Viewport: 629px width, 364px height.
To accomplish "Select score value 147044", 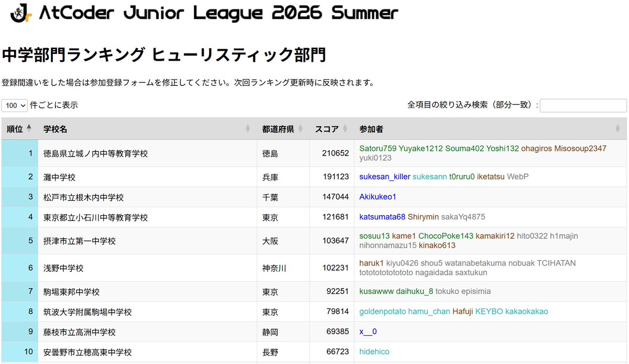I will click(335, 197).
